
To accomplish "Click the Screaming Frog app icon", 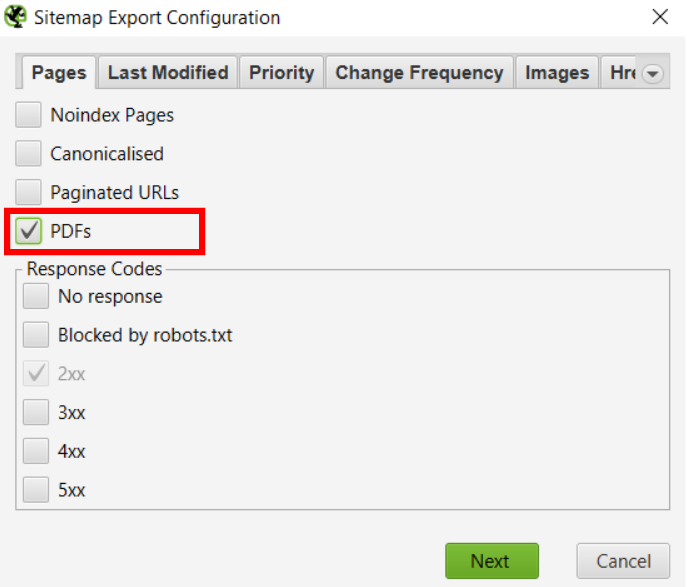I will click(15, 17).
